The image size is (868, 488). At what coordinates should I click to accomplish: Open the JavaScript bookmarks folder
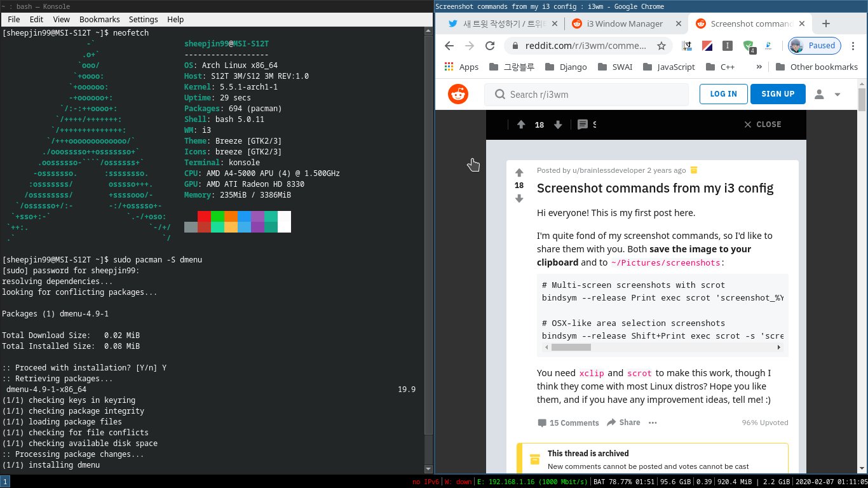(669, 67)
